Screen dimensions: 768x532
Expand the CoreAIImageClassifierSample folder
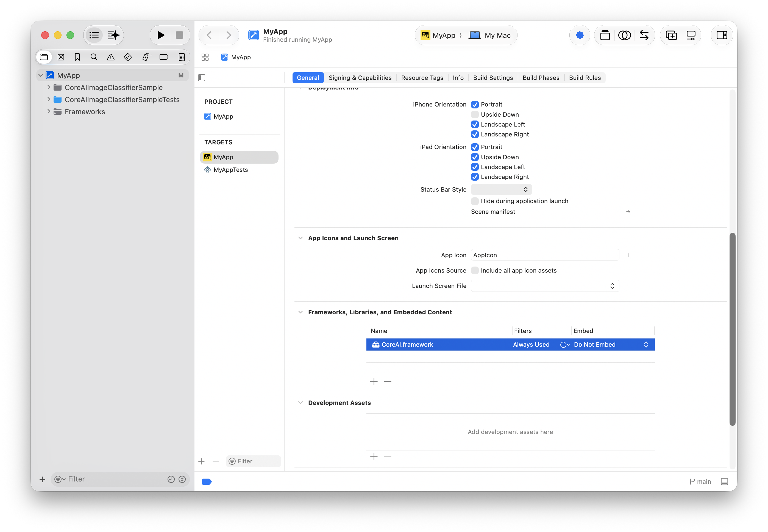click(49, 87)
